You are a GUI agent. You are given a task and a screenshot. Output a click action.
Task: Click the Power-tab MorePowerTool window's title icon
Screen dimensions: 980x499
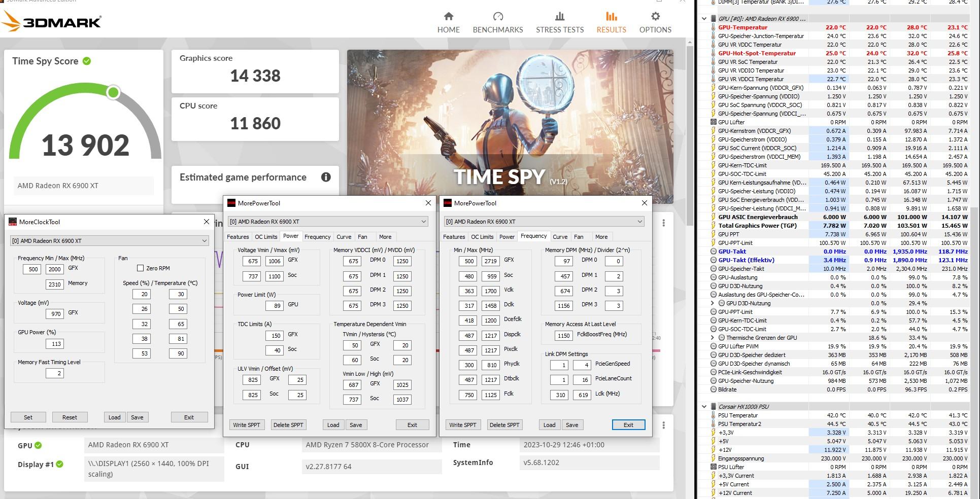[x=231, y=203]
